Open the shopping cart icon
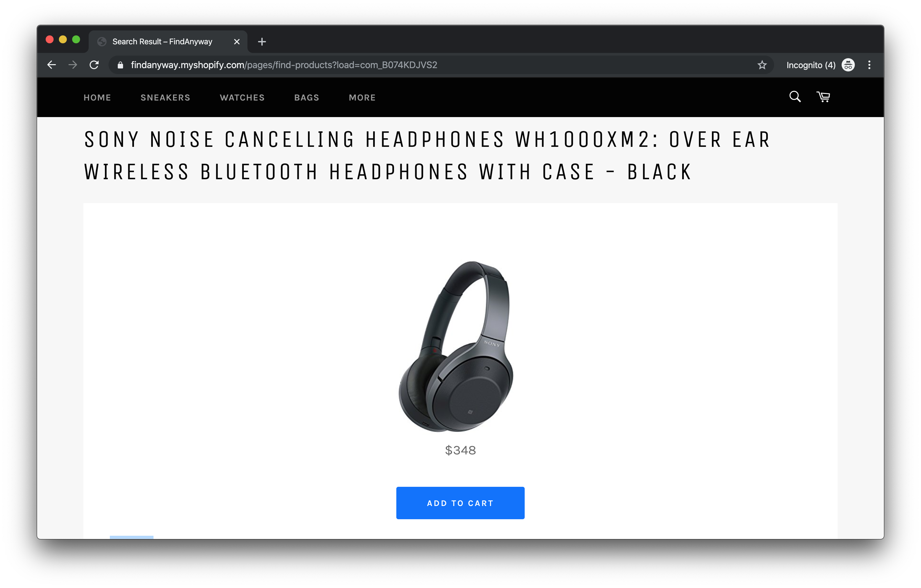Image resolution: width=921 pixels, height=588 pixels. tap(823, 97)
